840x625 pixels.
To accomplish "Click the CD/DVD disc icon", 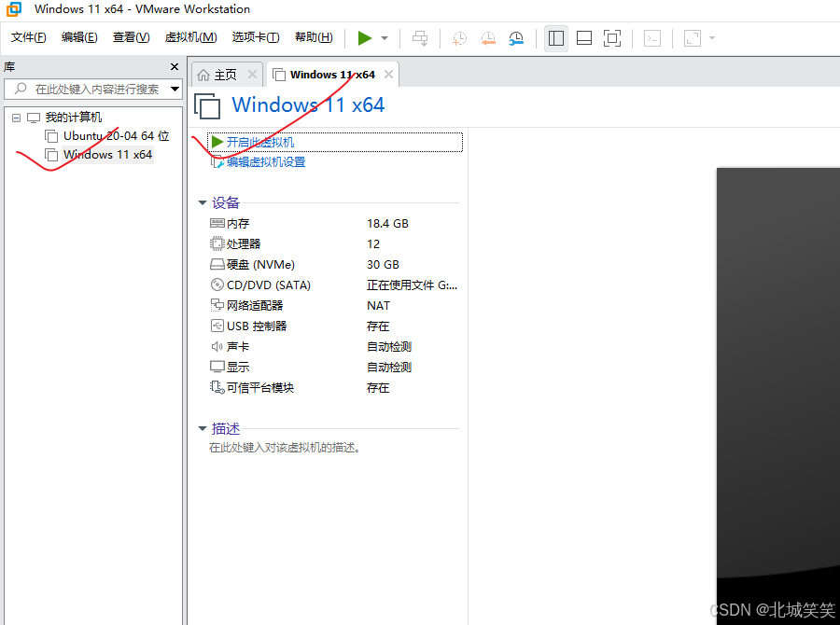I will coord(217,285).
